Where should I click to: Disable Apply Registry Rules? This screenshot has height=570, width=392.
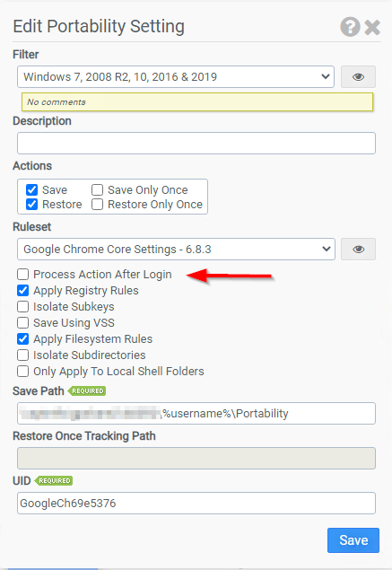(23, 291)
